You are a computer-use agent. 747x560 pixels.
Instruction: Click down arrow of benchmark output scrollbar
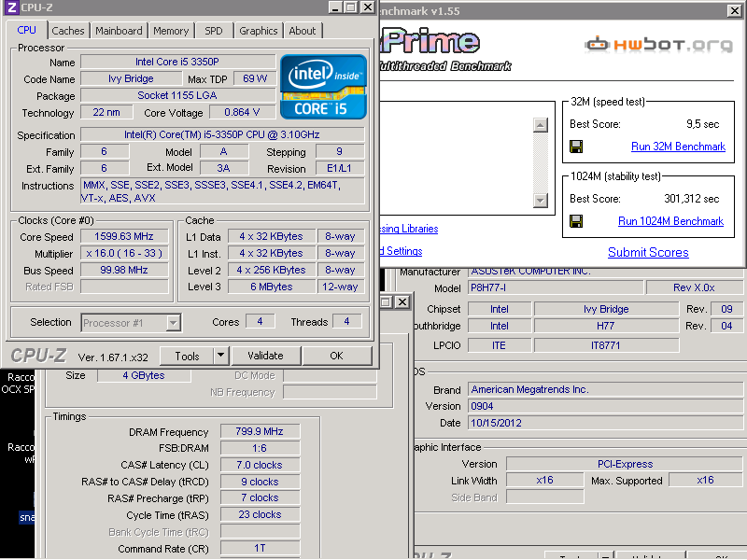541,200
